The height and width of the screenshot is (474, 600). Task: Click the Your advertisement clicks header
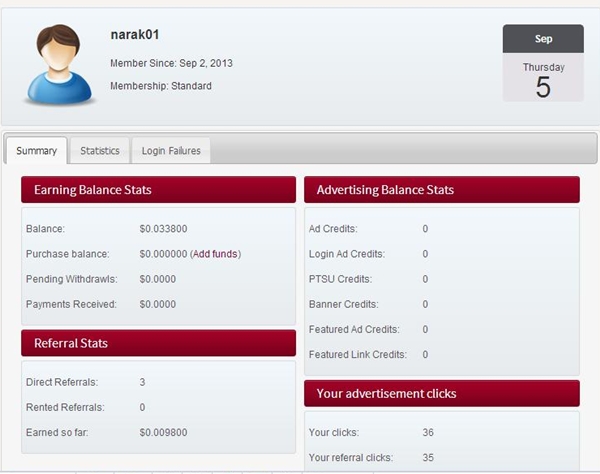[442, 394]
